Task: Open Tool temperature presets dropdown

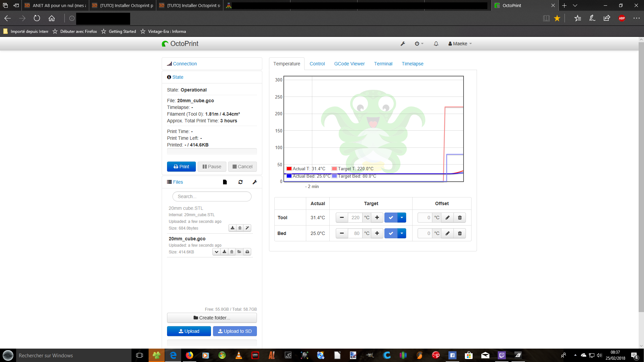Action: [402, 218]
